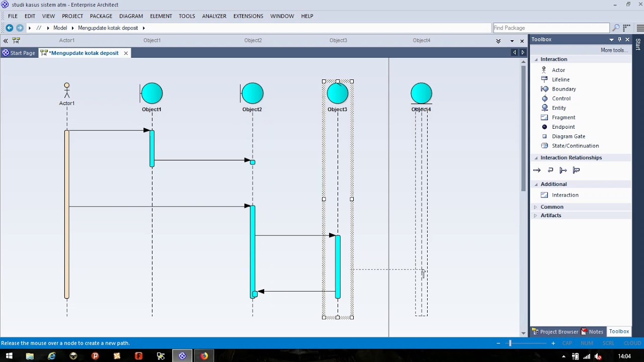
Task: Open Firefox from the taskbar
Action: click(204, 356)
